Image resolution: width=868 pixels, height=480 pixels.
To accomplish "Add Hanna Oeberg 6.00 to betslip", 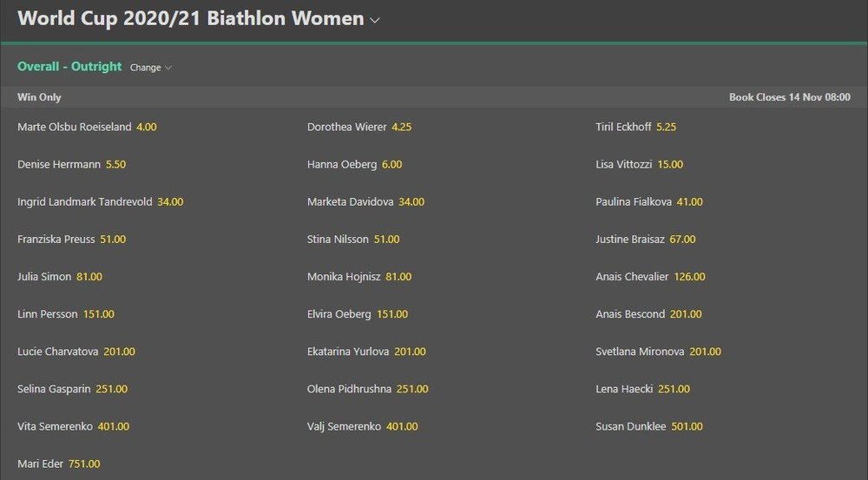I will tap(391, 164).
